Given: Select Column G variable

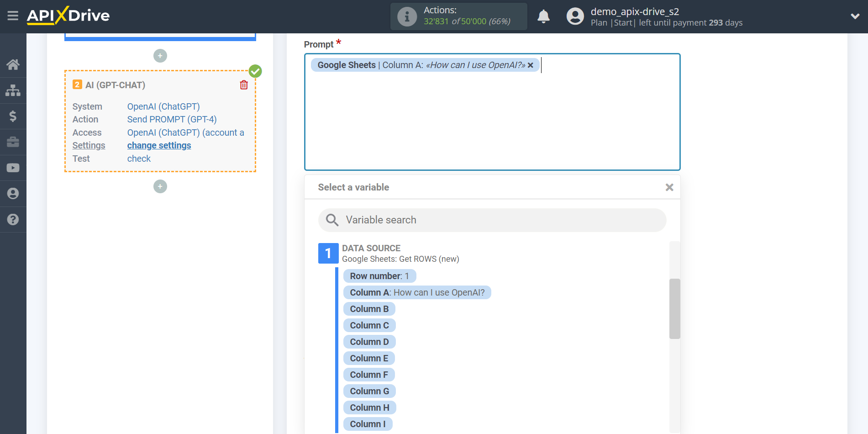Looking at the screenshot, I should click(369, 391).
